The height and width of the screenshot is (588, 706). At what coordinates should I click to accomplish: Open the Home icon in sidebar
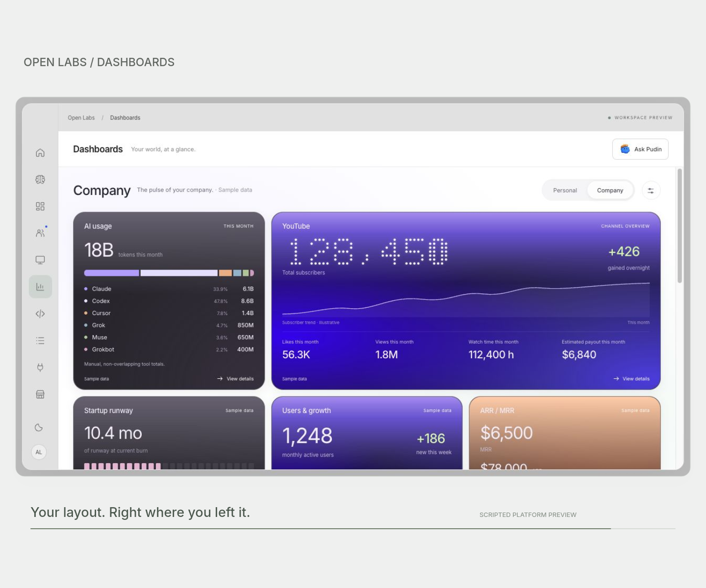(x=40, y=153)
